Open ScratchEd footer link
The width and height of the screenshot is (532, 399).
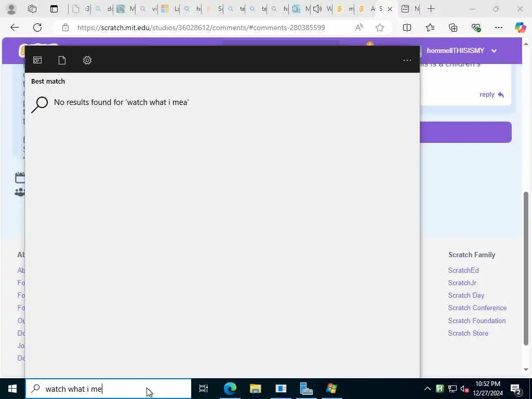[463, 270]
